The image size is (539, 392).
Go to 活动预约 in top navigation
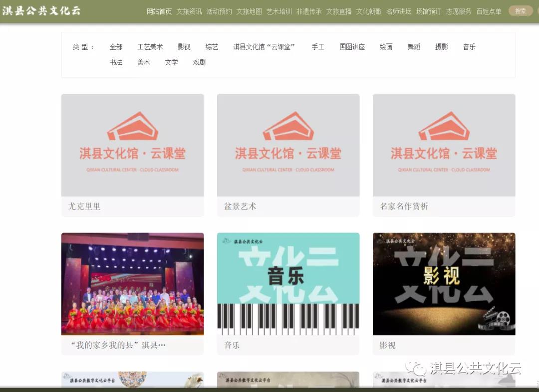219,11
